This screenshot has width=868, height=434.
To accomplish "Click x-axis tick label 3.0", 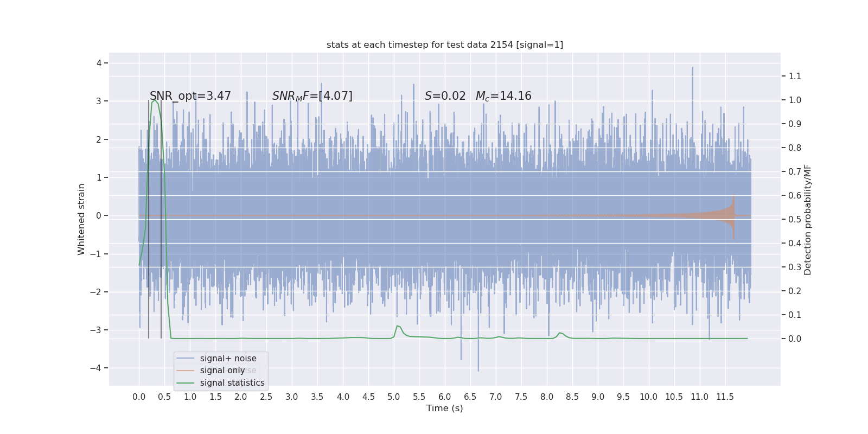I will pyautogui.click(x=292, y=397).
